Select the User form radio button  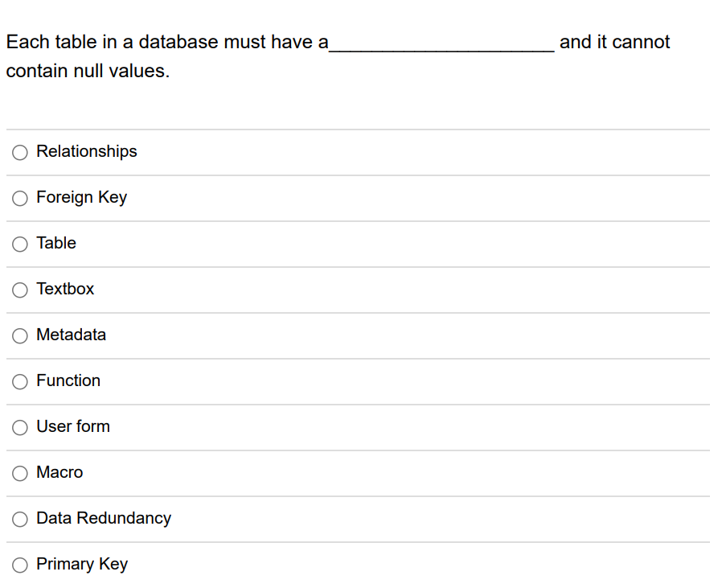pyautogui.click(x=19, y=427)
